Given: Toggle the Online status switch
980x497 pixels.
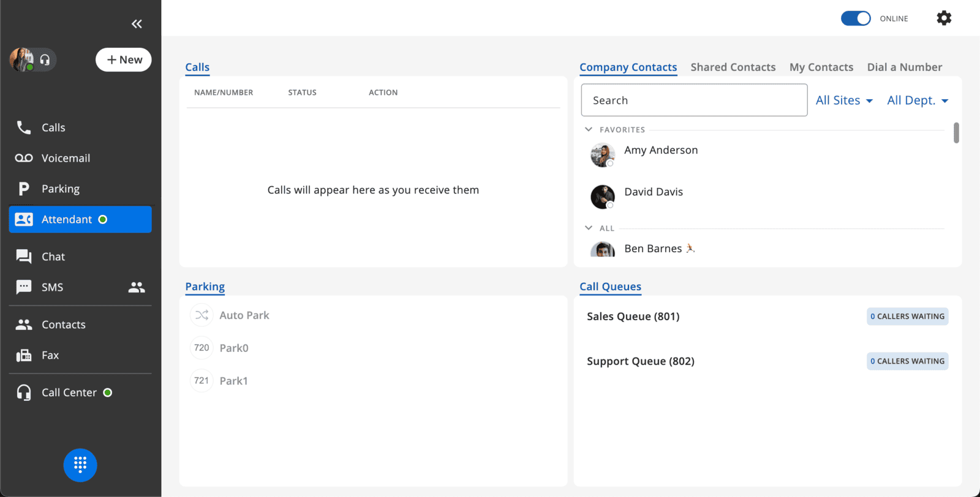Looking at the screenshot, I should point(856,18).
